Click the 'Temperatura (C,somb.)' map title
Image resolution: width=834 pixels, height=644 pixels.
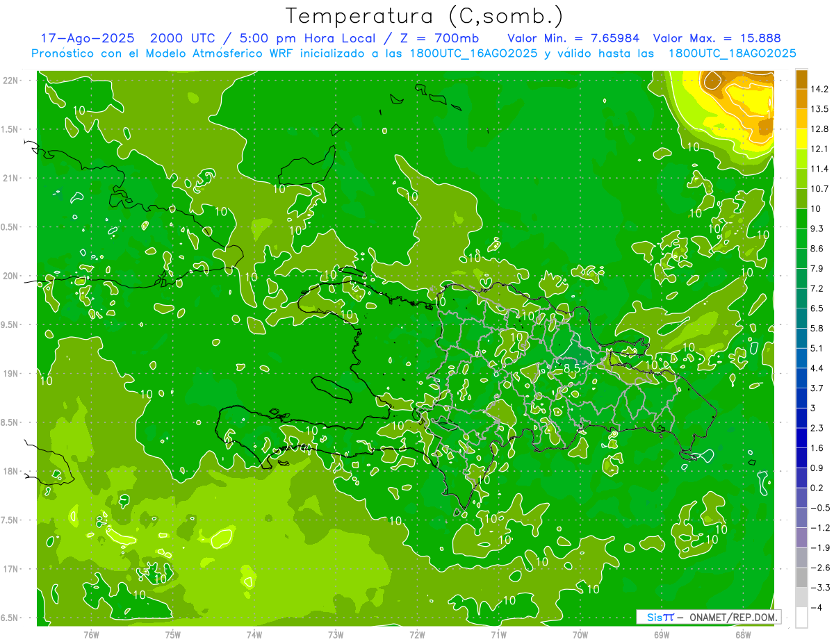(424, 16)
